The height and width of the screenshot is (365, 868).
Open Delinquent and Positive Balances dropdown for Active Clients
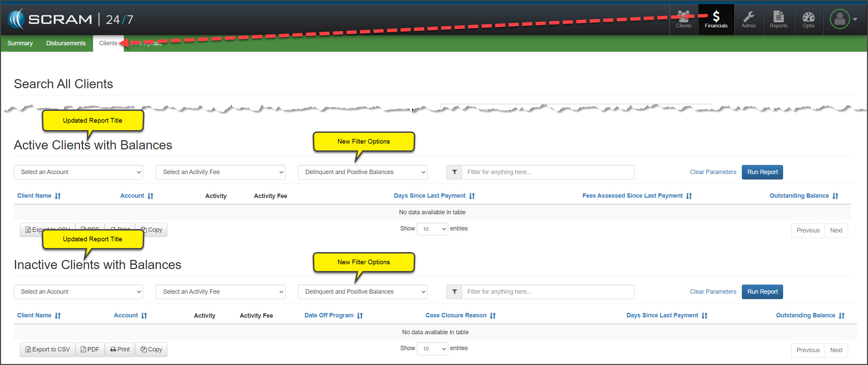click(363, 172)
